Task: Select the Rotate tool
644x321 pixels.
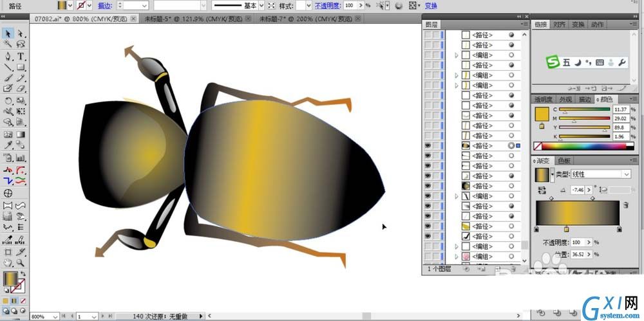Action: pyautogui.click(x=7, y=100)
